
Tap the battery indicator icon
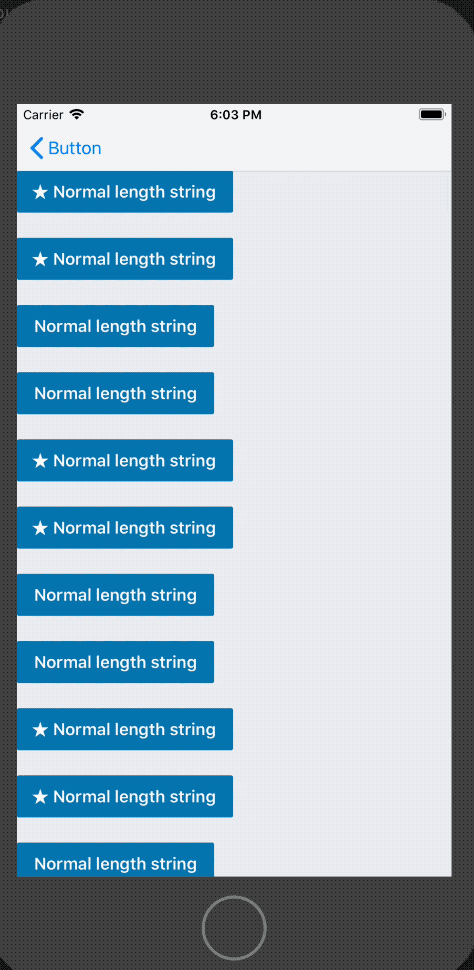(x=432, y=114)
